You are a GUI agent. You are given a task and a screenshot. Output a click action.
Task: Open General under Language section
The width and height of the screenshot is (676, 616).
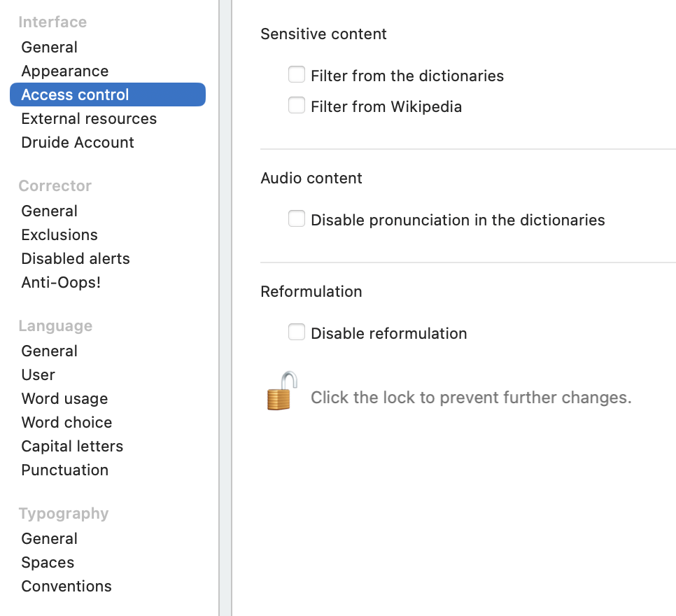pos(49,351)
